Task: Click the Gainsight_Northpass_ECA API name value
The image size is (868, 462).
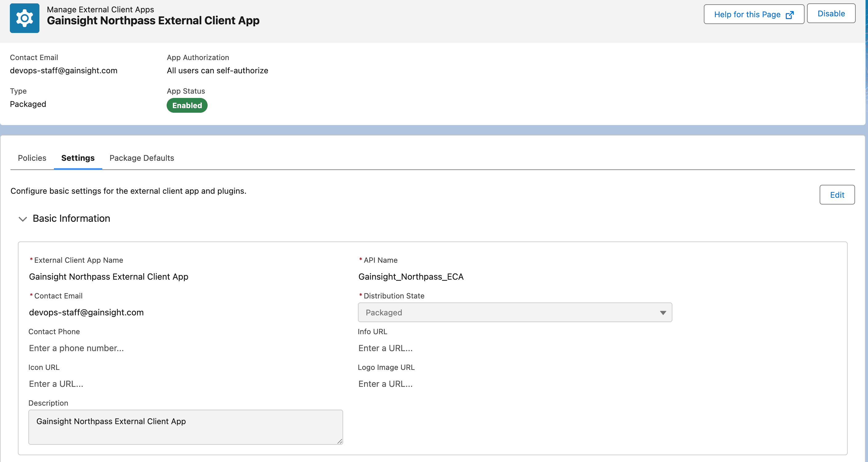Action: [411, 277]
